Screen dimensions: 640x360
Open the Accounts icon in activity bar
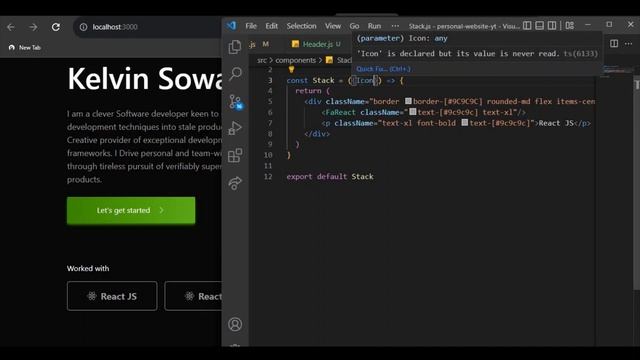pyautogui.click(x=235, y=324)
